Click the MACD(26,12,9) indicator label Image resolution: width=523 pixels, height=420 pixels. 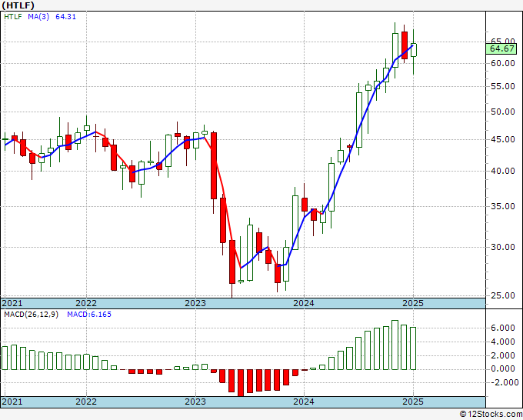(31, 315)
